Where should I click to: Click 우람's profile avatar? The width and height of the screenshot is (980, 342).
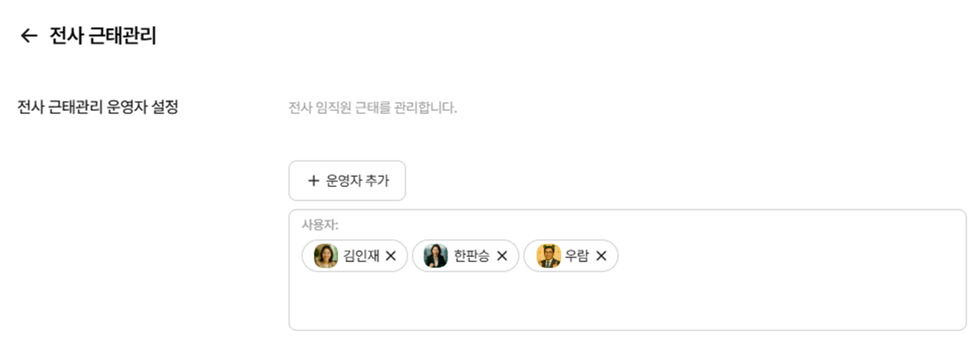coord(548,256)
